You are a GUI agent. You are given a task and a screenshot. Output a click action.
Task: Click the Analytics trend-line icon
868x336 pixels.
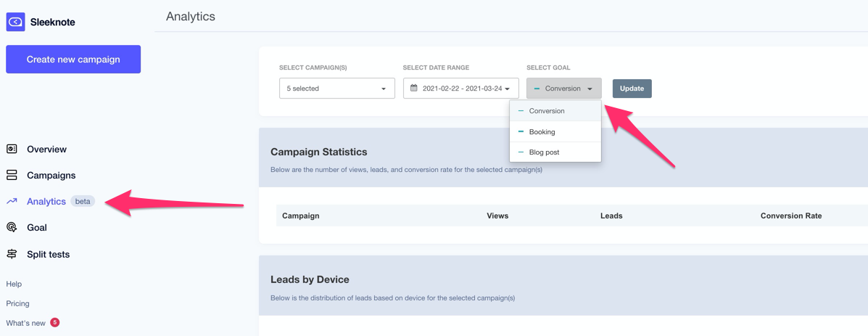click(12, 201)
